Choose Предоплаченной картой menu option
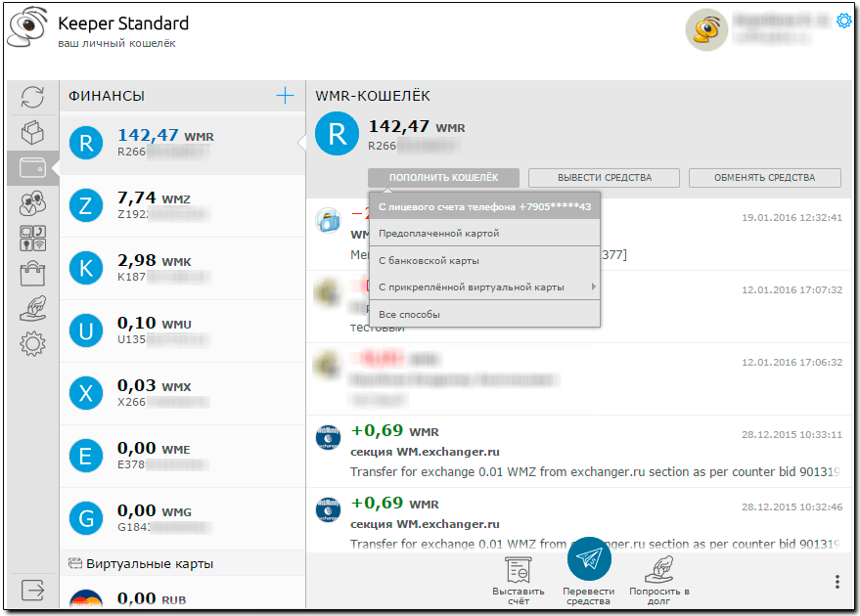Image resolution: width=860 pixels, height=616 pixels. (x=485, y=233)
